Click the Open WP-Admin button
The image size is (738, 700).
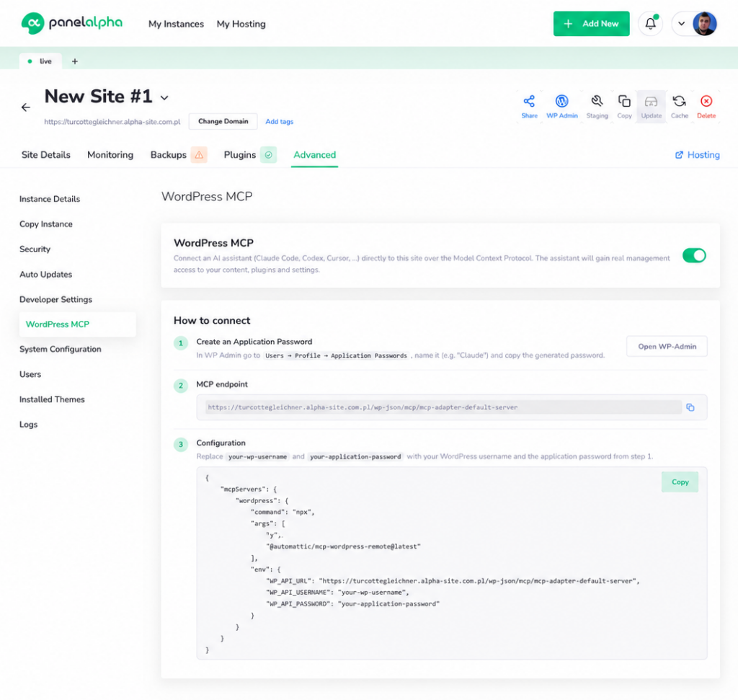click(667, 347)
